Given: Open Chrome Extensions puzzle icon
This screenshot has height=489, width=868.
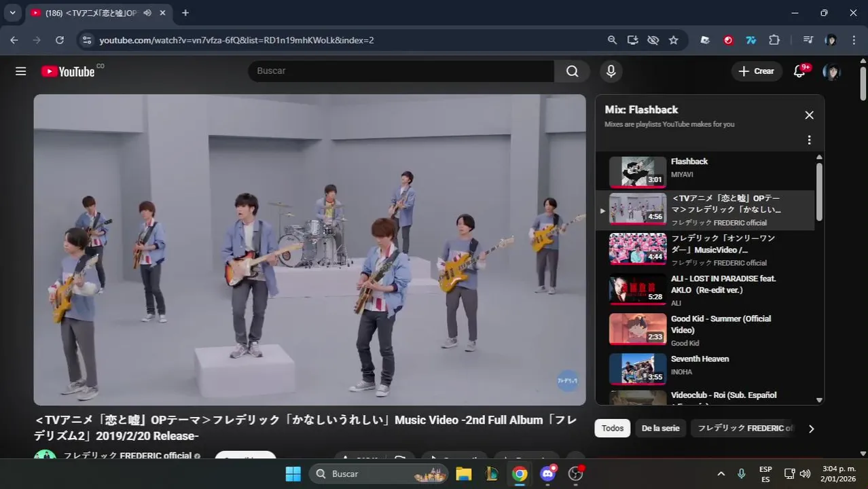Looking at the screenshot, I should 774,40.
